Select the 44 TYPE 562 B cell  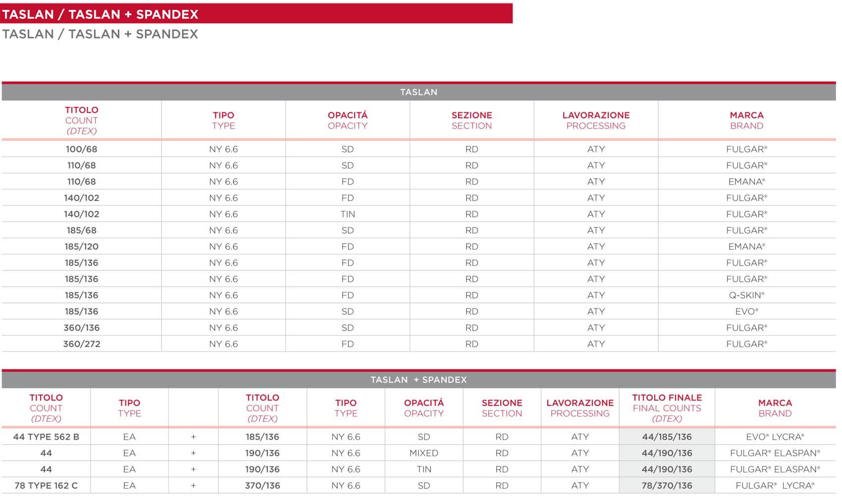(46, 437)
